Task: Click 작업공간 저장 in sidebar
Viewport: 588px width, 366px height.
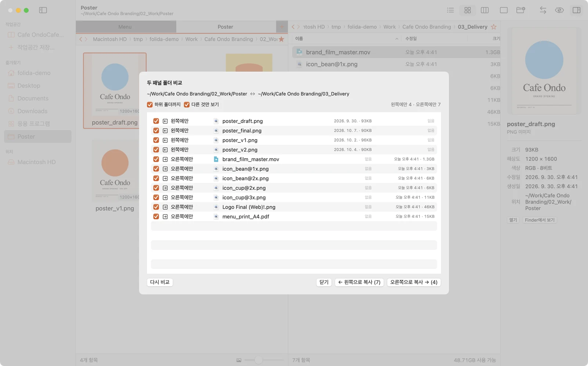Action: (37, 47)
